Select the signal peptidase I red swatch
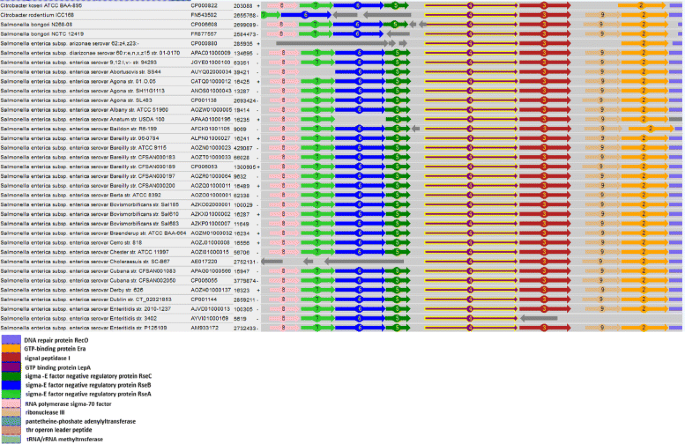This screenshot has height=444, width=685. (11, 358)
